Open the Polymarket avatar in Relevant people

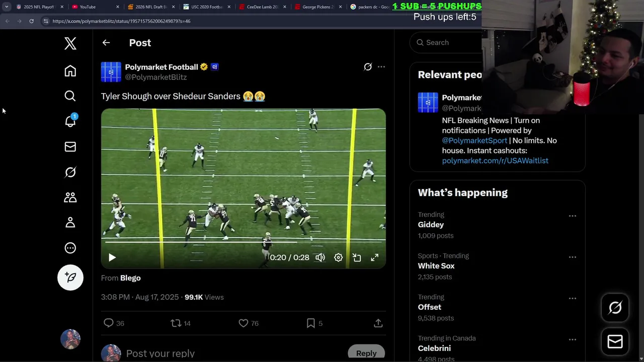tap(428, 103)
